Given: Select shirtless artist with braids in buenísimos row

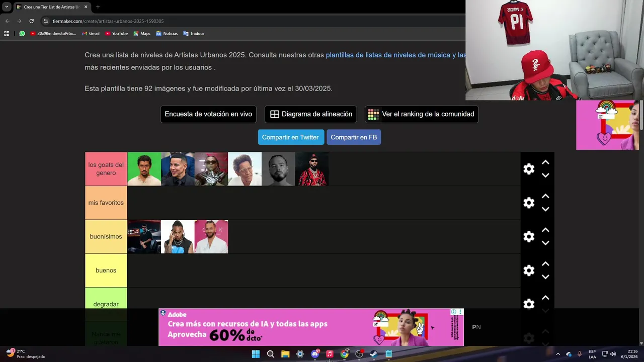Looking at the screenshot, I should (178, 236).
